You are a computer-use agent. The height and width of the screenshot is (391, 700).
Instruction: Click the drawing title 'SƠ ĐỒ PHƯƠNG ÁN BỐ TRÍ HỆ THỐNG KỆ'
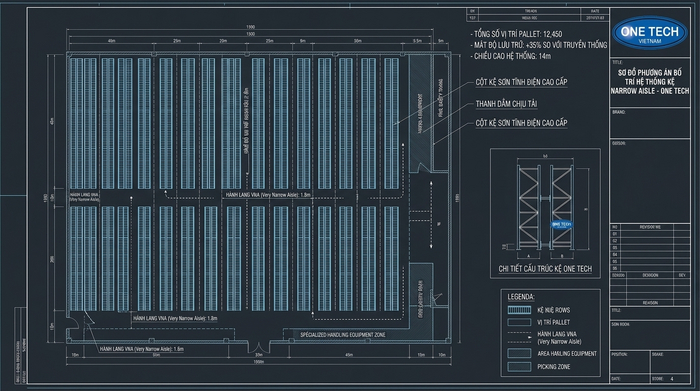click(x=650, y=77)
